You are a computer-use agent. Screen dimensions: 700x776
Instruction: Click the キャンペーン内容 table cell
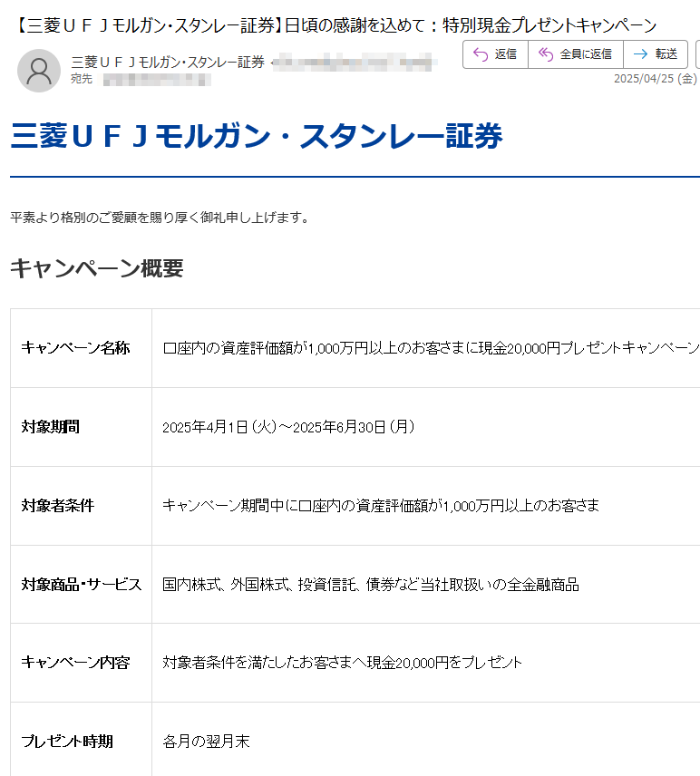pos(82,663)
